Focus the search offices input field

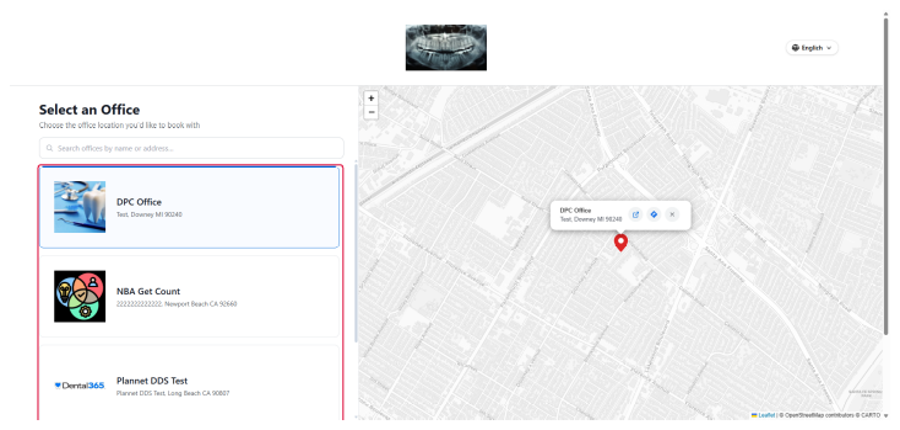pos(192,148)
